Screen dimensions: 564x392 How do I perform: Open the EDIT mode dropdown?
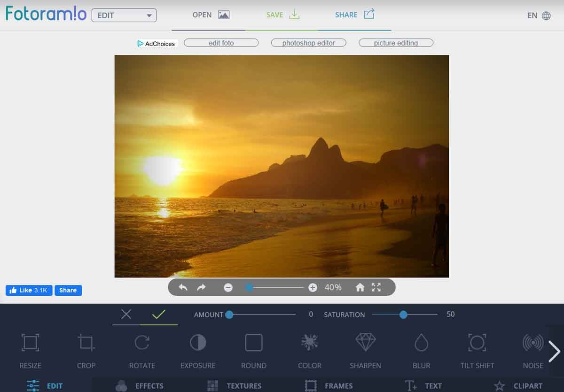tap(124, 15)
